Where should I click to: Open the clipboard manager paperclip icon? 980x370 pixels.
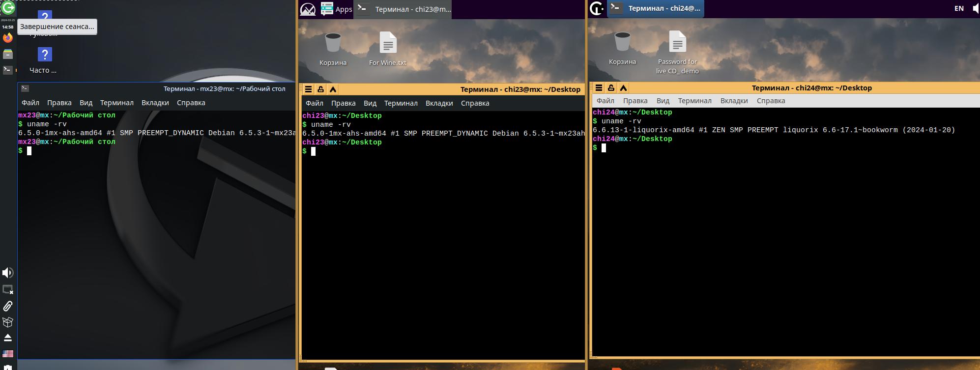coord(8,306)
